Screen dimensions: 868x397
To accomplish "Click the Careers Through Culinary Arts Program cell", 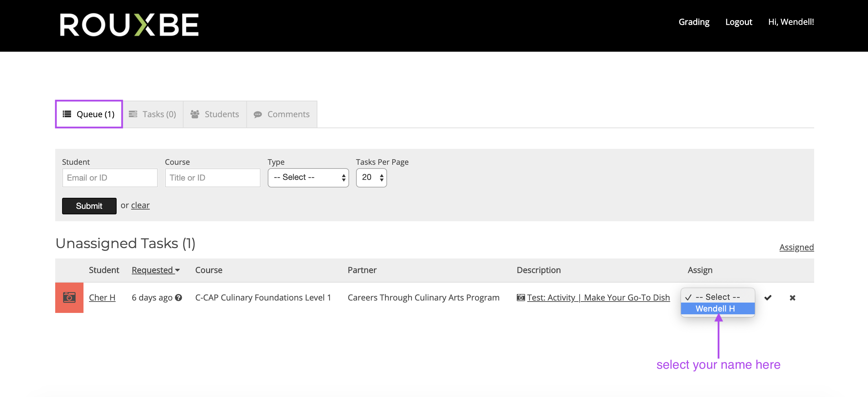I will [424, 297].
